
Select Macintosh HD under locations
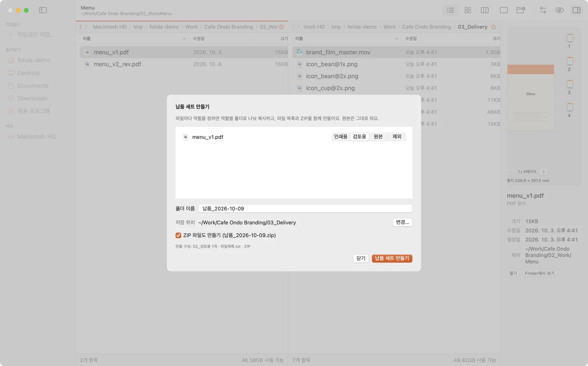pyautogui.click(x=36, y=137)
